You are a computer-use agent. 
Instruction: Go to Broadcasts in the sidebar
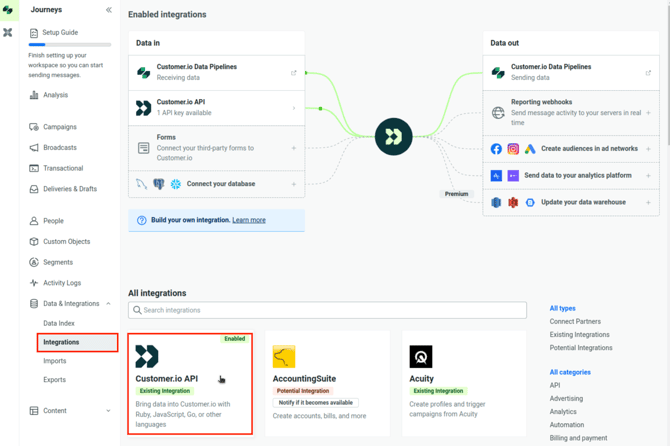pos(59,148)
